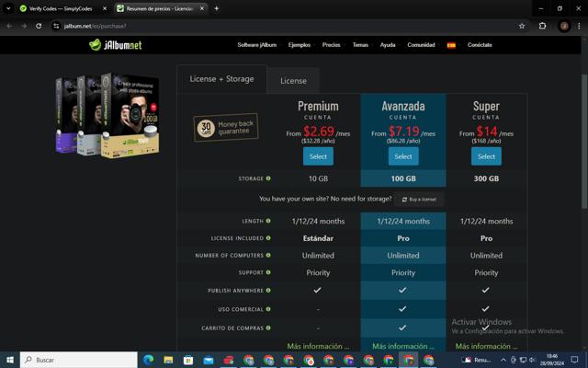Click the Super $14 price
Screen dimensions: 588x368
(x=487, y=131)
